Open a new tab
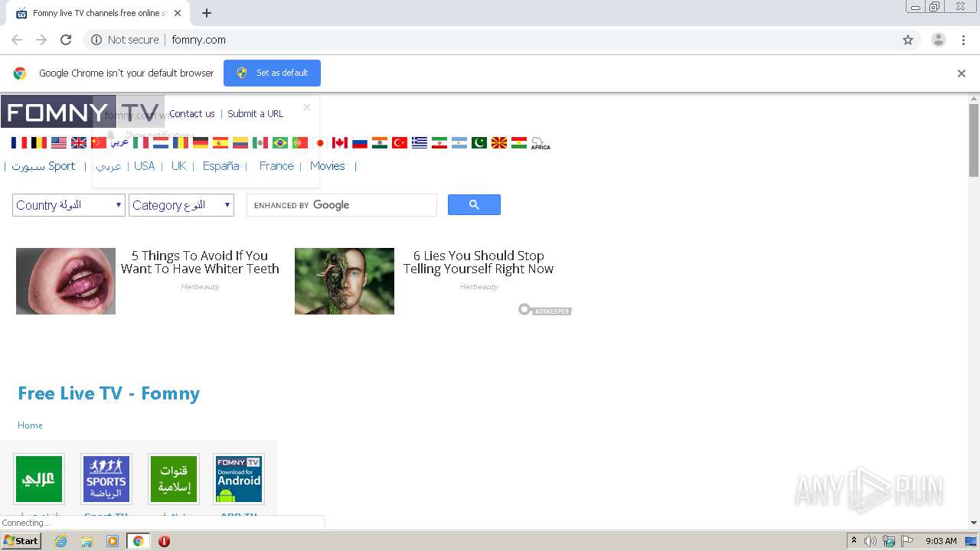 207,13
